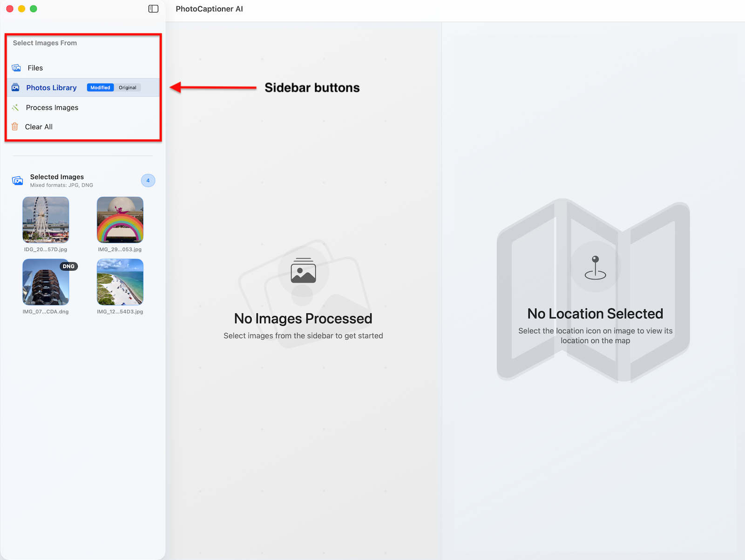Image resolution: width=745 pixels, height=560 pixels.
Task: Click the Files picture icon
Action: [16, 68]
